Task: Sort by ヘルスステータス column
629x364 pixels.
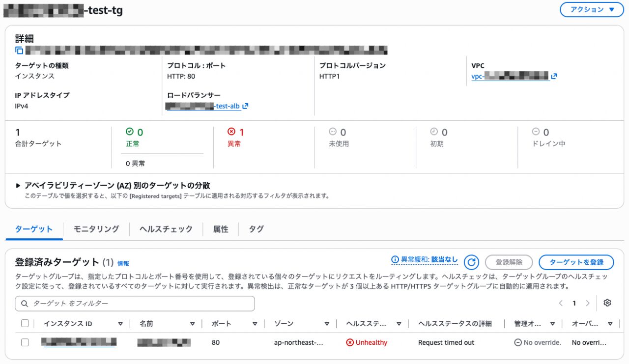Action: pyautogui.click(x=399, y=324)
